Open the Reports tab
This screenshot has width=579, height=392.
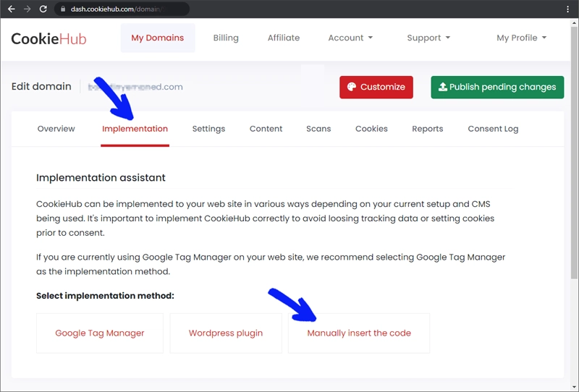click(428, 129)
